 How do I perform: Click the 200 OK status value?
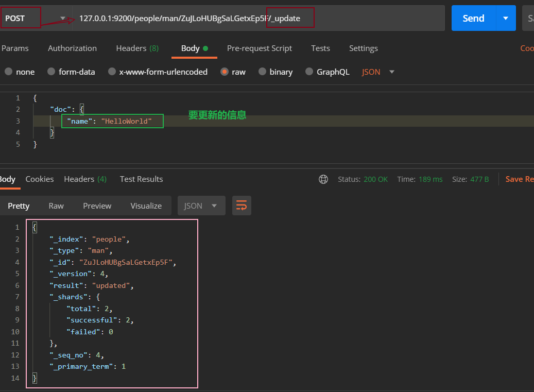tap(375, 179)
